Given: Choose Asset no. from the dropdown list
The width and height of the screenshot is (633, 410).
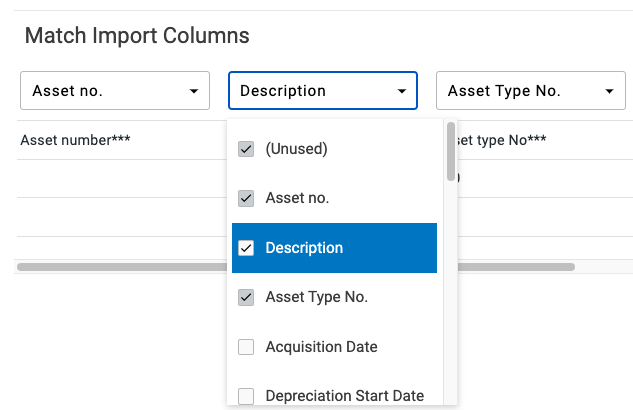Looking at the screenshot, I should pos(297,198).
